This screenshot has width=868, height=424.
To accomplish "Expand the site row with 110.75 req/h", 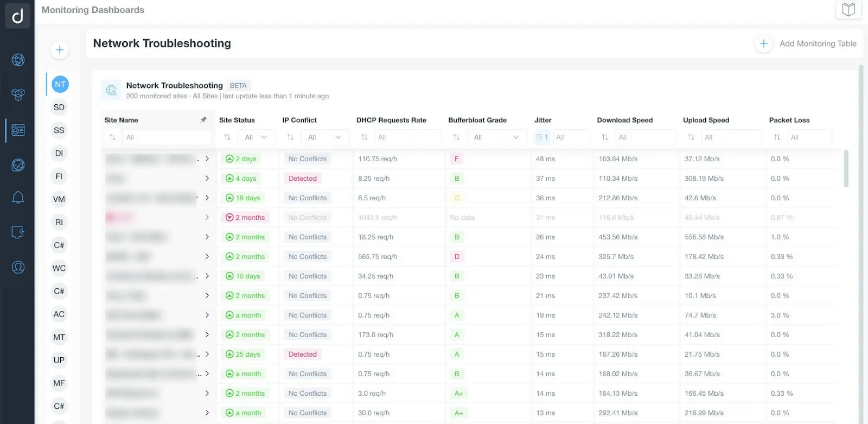I will coord(207,159).
